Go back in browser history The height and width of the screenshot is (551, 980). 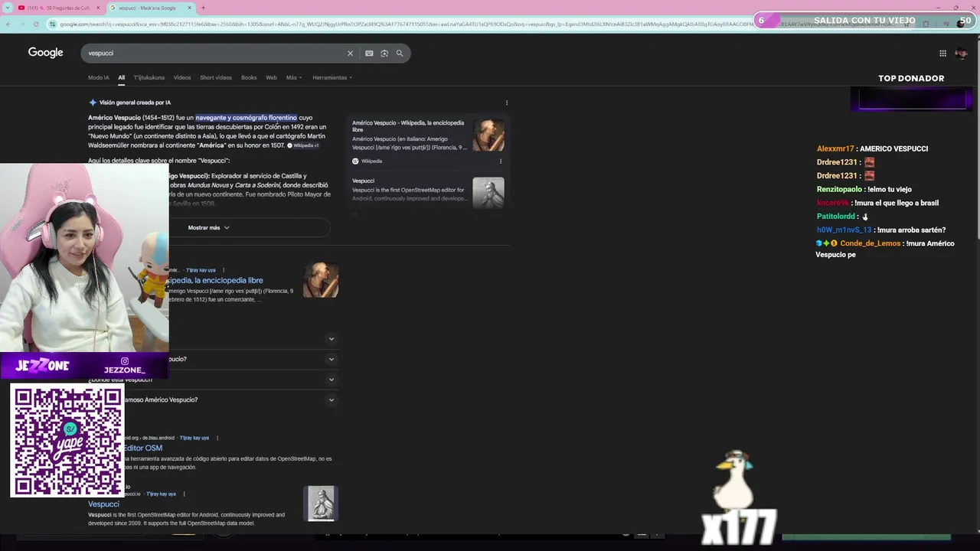point(8,24)
